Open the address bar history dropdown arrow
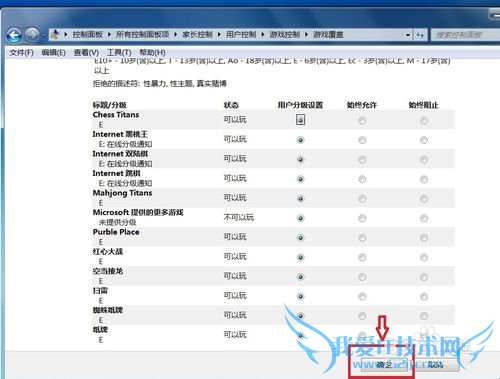The width and height of the screenshot is (500, 379). [x=408, y=35]
